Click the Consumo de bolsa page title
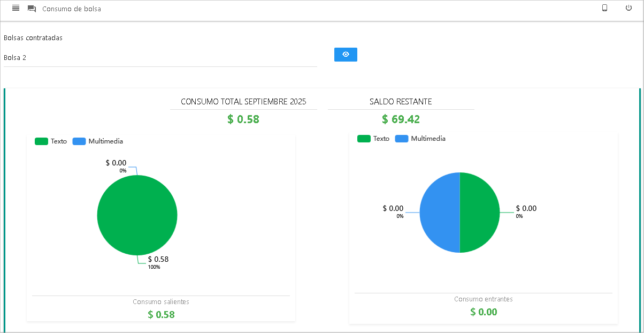 [71, 9]
